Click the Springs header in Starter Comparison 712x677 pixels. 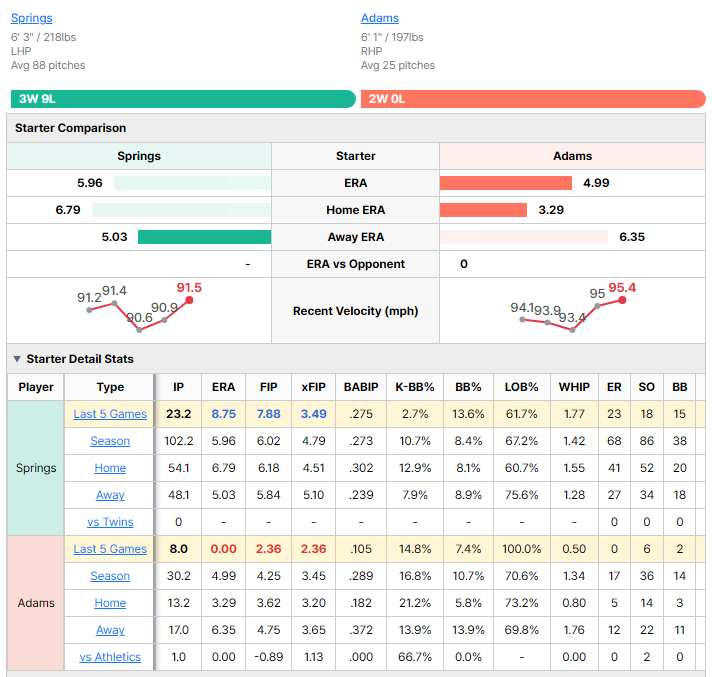click(139, 156)
